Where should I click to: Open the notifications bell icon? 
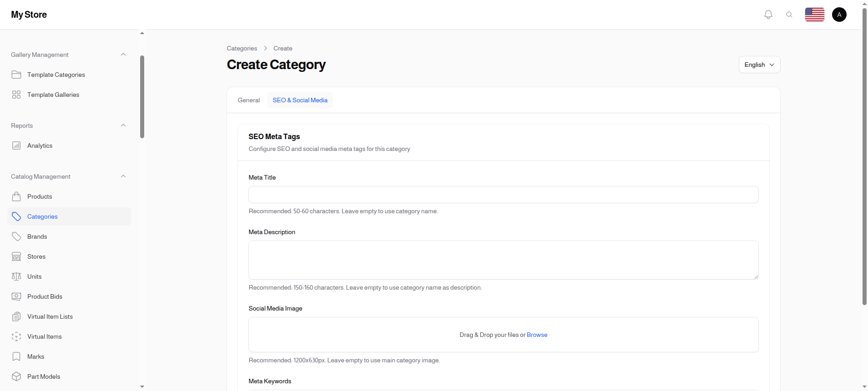point(768,15)
